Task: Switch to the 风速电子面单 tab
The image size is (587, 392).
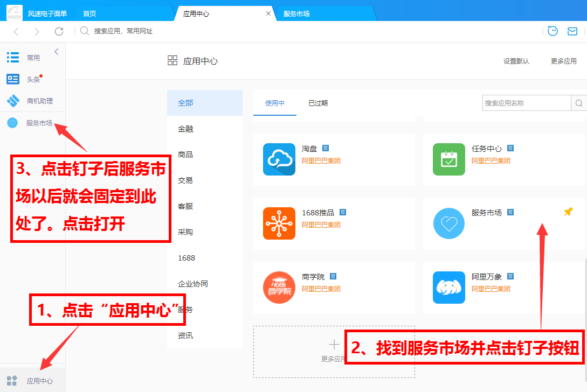Action: pyautogui.click(x=47, y=13)
